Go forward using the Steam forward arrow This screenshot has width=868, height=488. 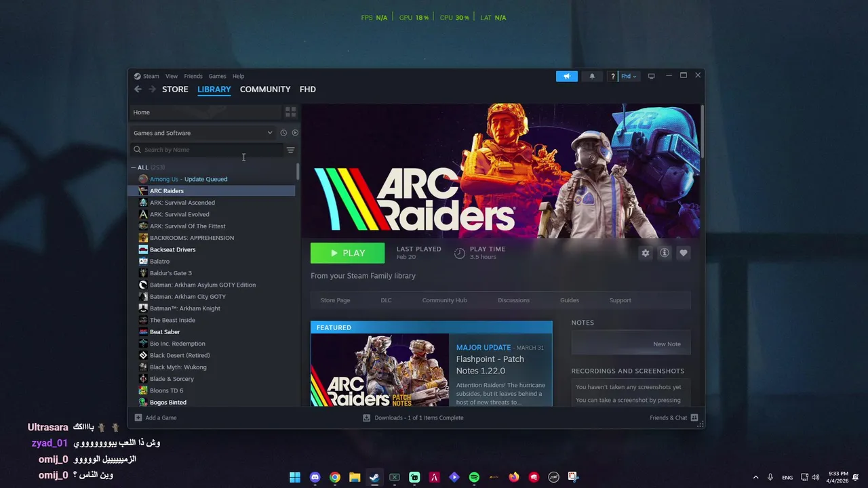click(153, 89)
